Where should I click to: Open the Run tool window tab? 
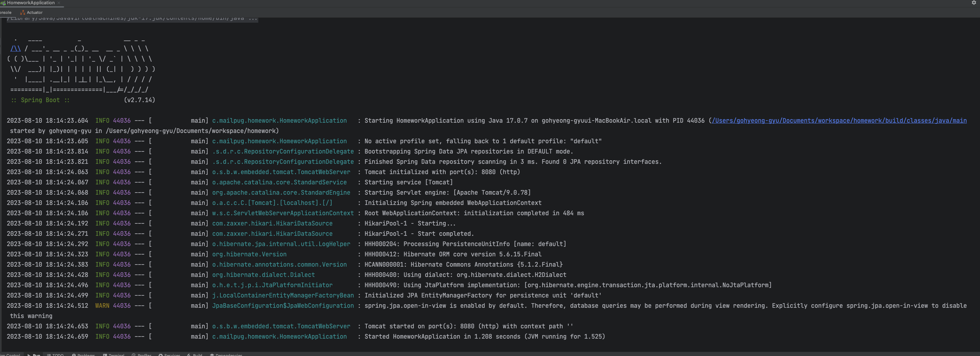(x=33, y=355)
